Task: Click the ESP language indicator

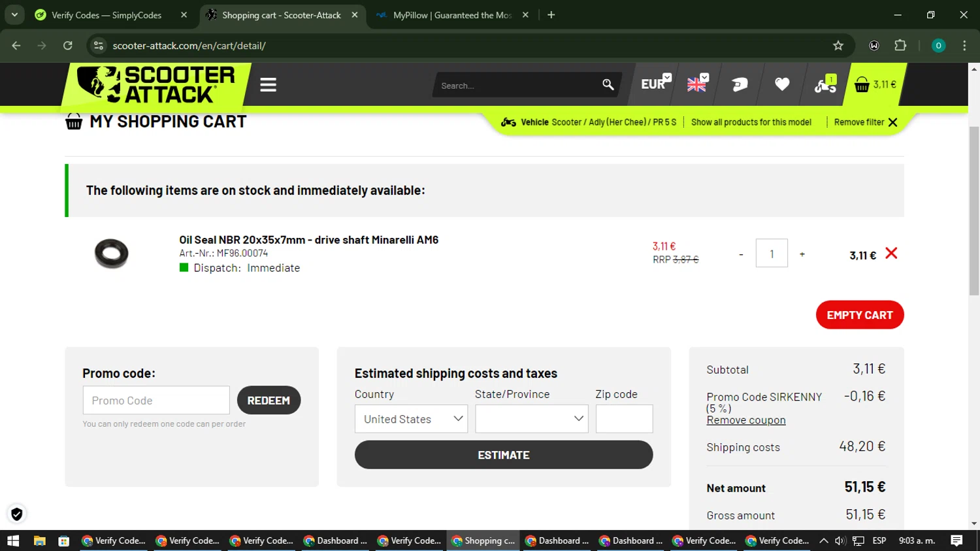Action: [879, 541]
